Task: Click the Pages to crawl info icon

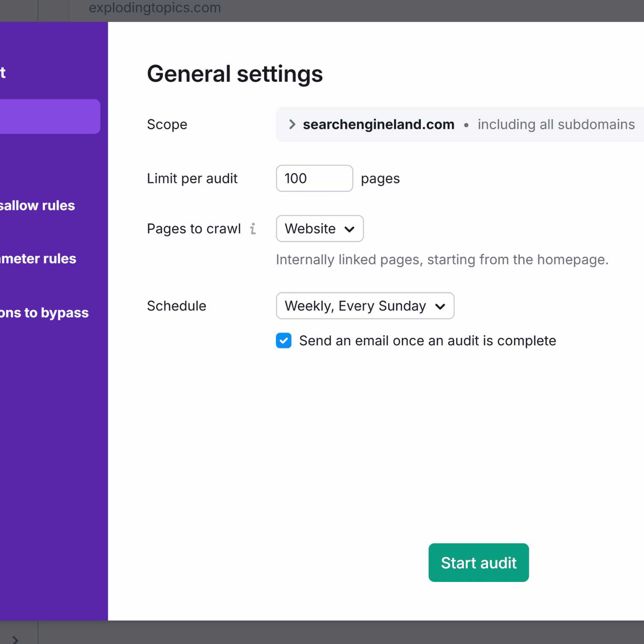Action: (x=253, y=229)
